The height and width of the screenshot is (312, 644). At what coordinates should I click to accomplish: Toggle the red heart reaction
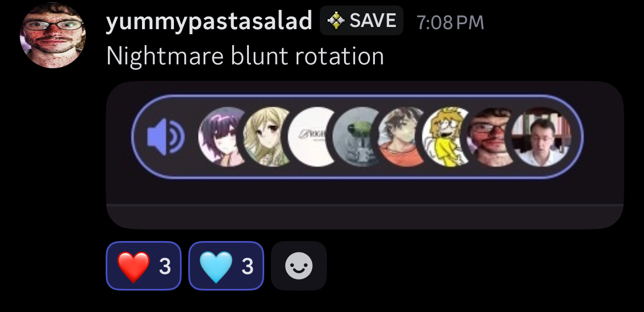(144, 266)
